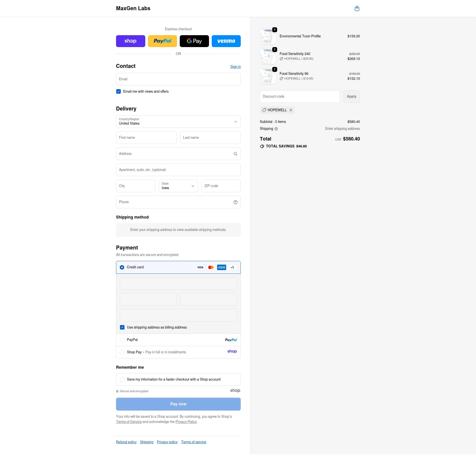This screenshot has height=474, width=476.
Task: Open the Country/Region dropdown
Action: pos(178,121)
